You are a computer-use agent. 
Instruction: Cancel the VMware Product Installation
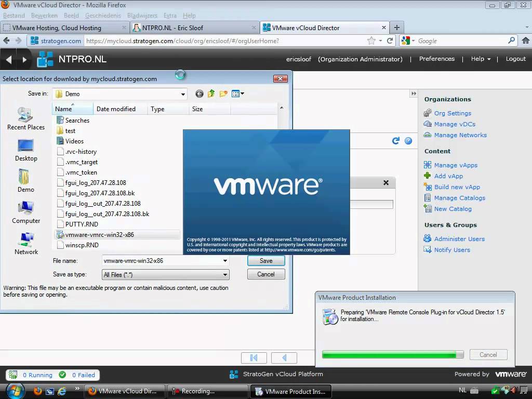488,354
